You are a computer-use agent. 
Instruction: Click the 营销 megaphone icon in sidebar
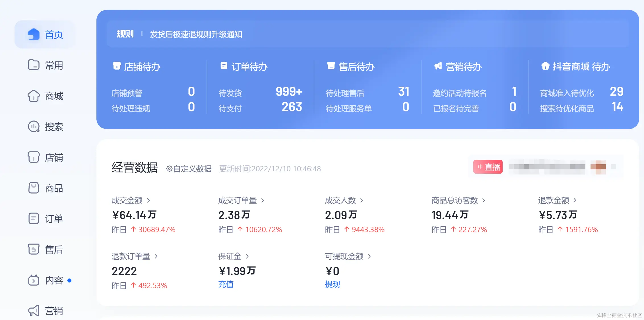[x=34, y=311]
